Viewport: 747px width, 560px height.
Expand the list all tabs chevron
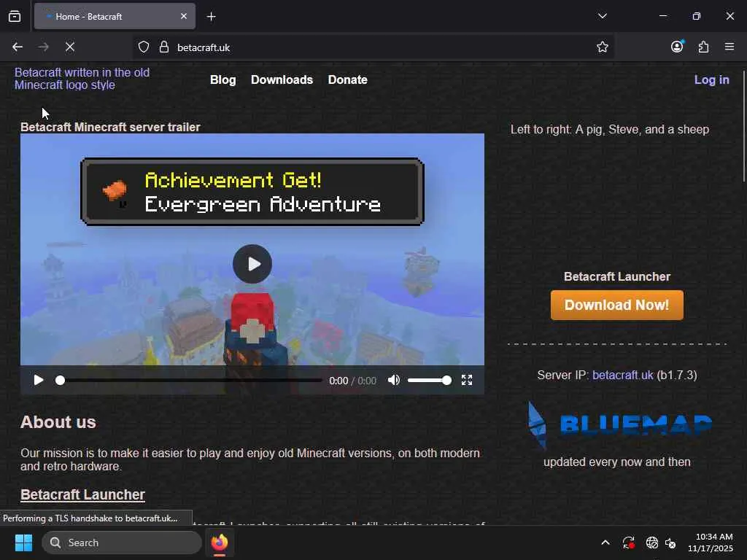[602, 16]
